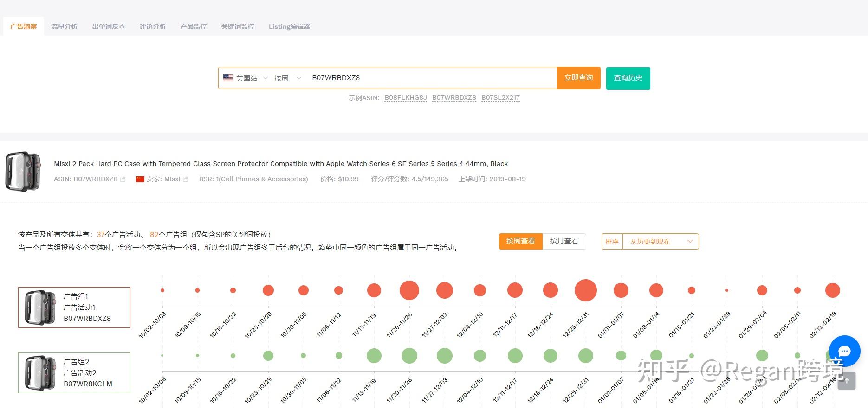Click 广告组2 green bubble for 12/18-12/24
The image size is (868, 410).
point(551,356)
